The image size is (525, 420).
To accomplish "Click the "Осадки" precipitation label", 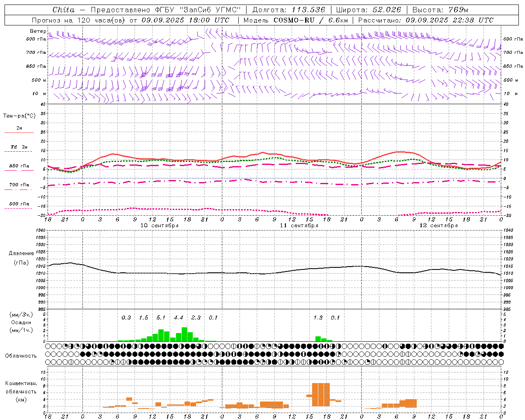I will (21, 322).
